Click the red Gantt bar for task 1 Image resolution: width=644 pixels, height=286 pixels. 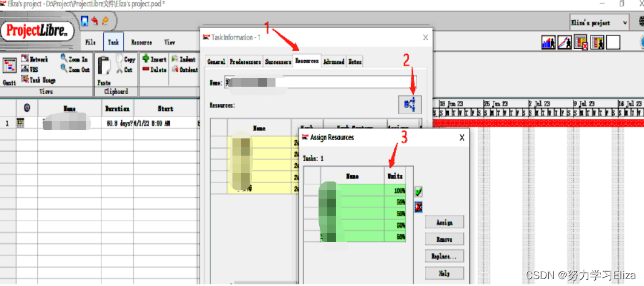pyautogui.click(x=538, y=123)
